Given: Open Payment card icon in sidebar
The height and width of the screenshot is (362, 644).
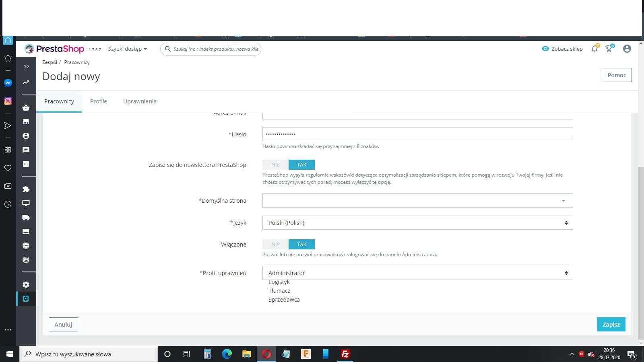Looking at the screenshot, I should coord(26,231).
